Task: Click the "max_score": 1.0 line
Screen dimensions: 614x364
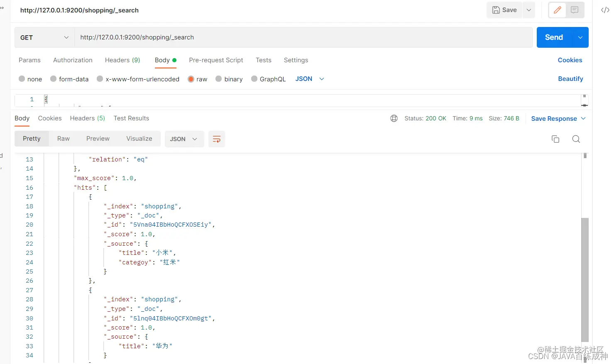Action: [105, 178]
